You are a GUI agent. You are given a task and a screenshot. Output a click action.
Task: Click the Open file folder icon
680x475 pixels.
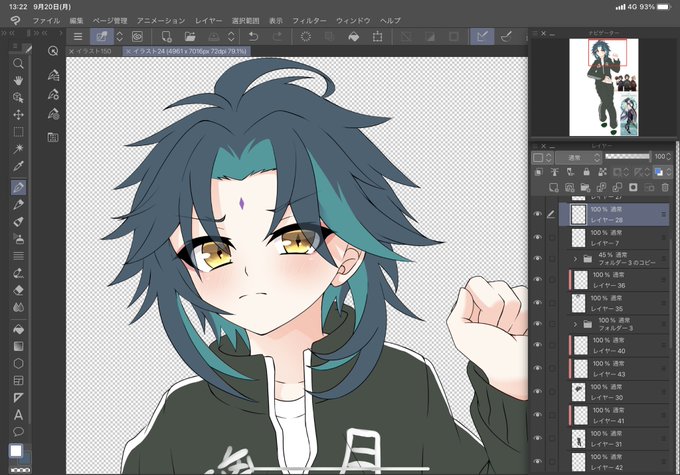(190, 37)
